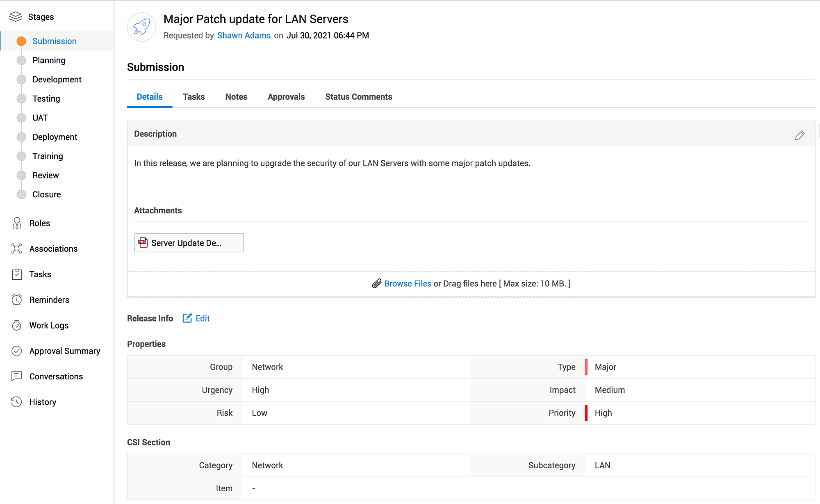The height and width of the screenshot is (504, 820).
Task: Click the Release Info edit icon
Action: point(187,318)
